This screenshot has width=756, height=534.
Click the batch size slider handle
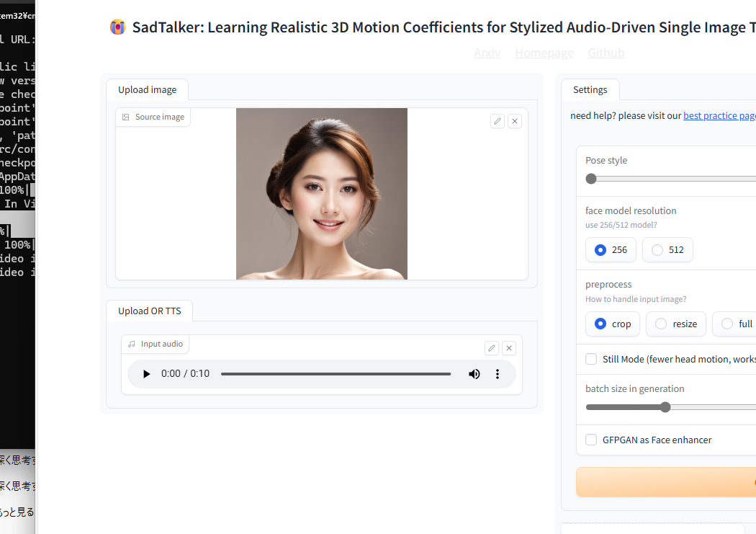click(x=665, y=407)
